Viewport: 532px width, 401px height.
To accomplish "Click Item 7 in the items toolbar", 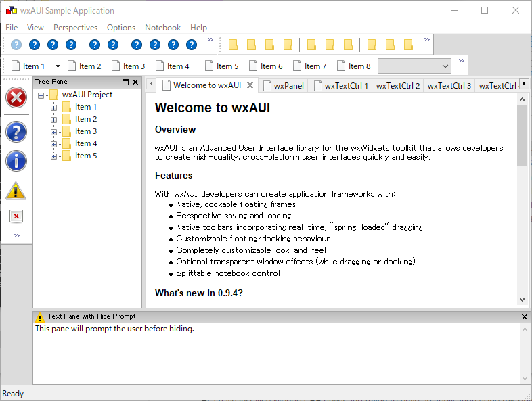I will 310,66.
